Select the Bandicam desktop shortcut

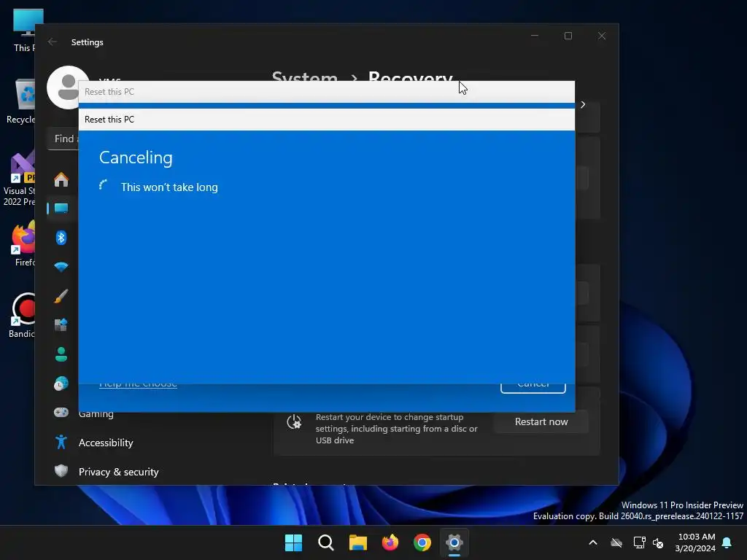22,315
